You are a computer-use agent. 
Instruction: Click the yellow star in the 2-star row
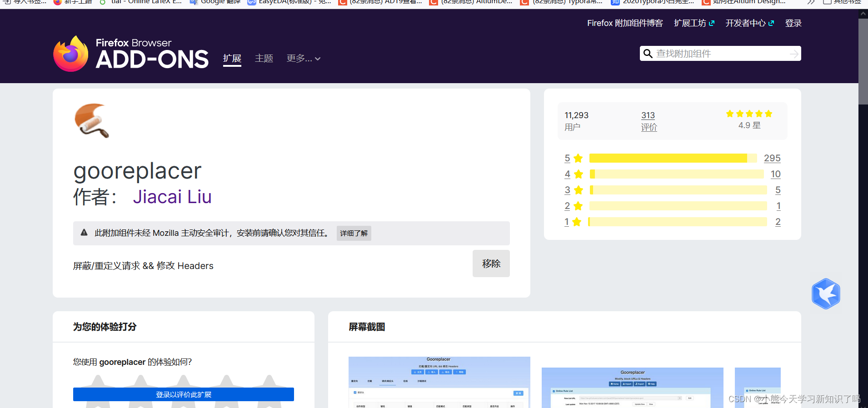(x=578, y=206)
